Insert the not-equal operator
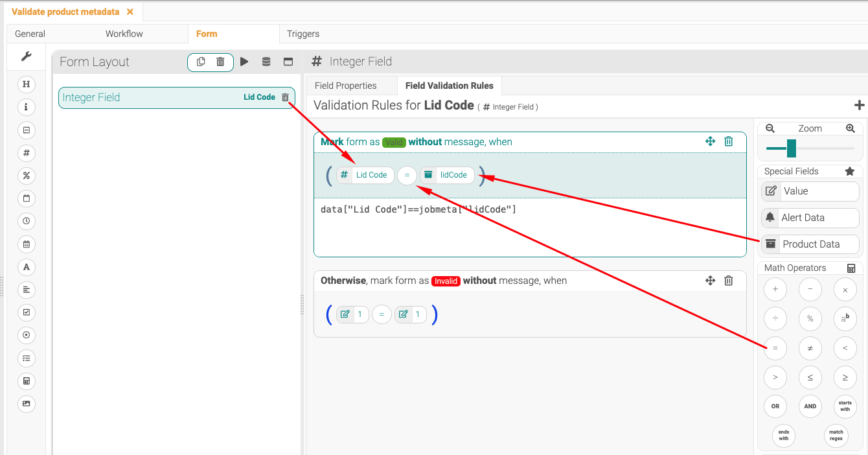Screen dimensions: 868x455 pyautogui.click(x=810, y=348)
